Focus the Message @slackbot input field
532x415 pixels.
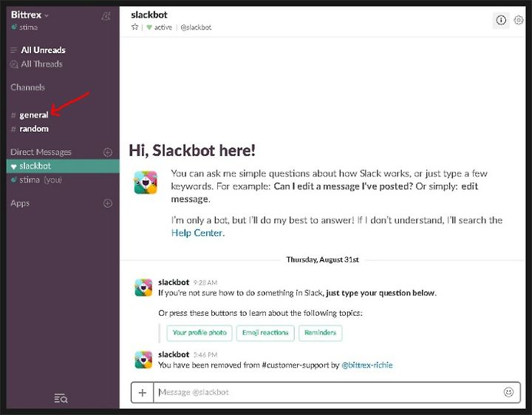327,393
